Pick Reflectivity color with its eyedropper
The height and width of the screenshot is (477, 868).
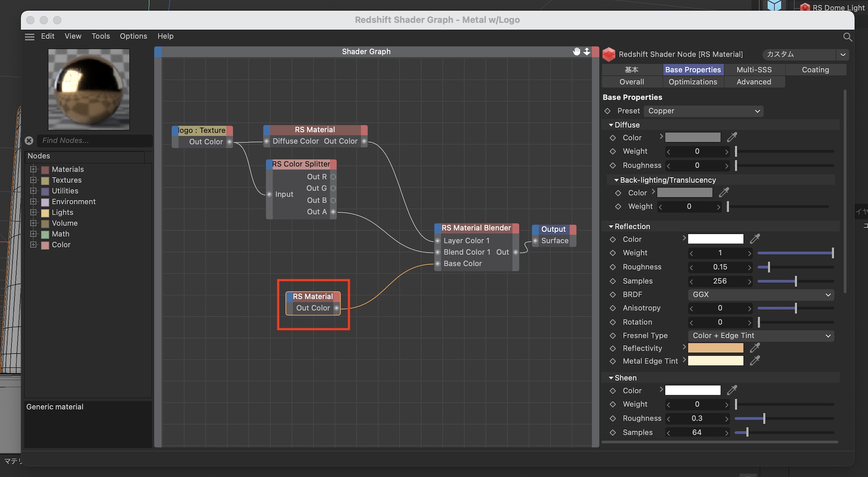click(x=755, y=348)
